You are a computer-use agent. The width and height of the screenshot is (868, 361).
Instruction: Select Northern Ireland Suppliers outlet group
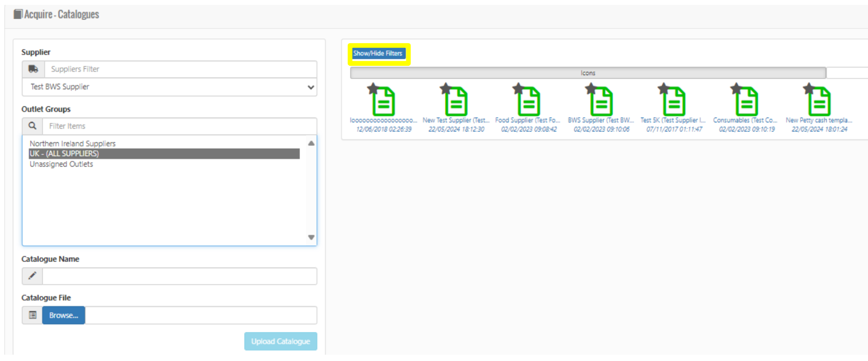73,144
